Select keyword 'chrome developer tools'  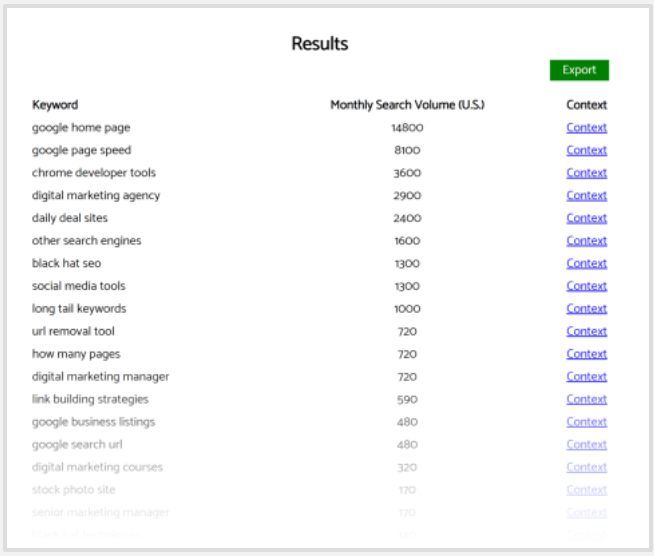(94, 173)
